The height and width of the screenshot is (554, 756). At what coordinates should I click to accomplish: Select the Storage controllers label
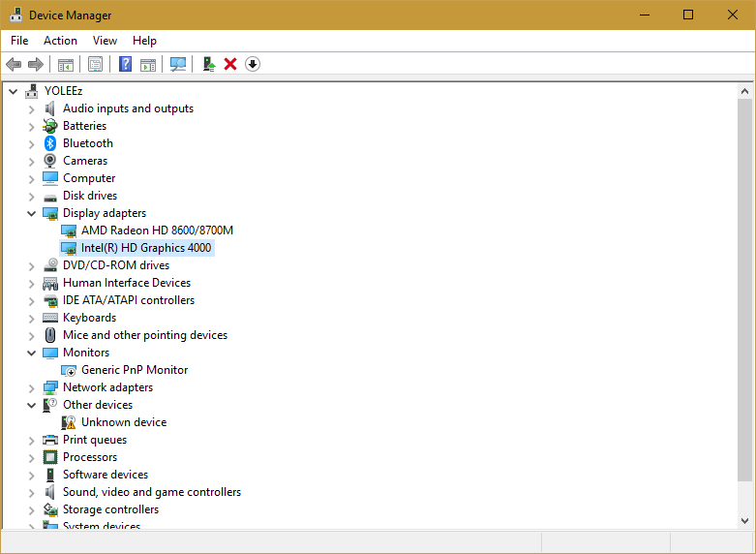[x=111, y=509]
